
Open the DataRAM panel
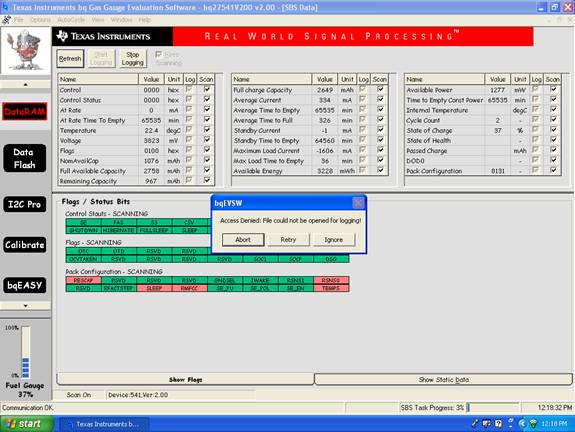point(25,111)
